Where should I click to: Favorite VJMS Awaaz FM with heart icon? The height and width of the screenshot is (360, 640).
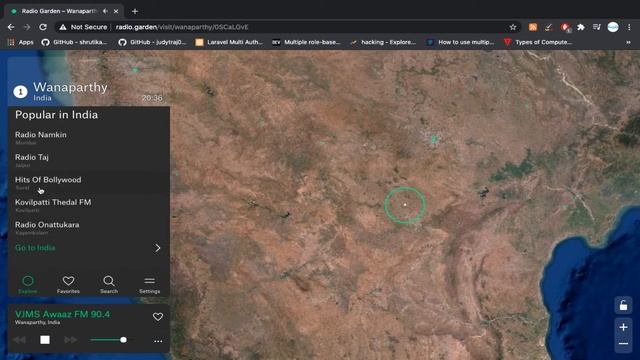pos(158,317)
